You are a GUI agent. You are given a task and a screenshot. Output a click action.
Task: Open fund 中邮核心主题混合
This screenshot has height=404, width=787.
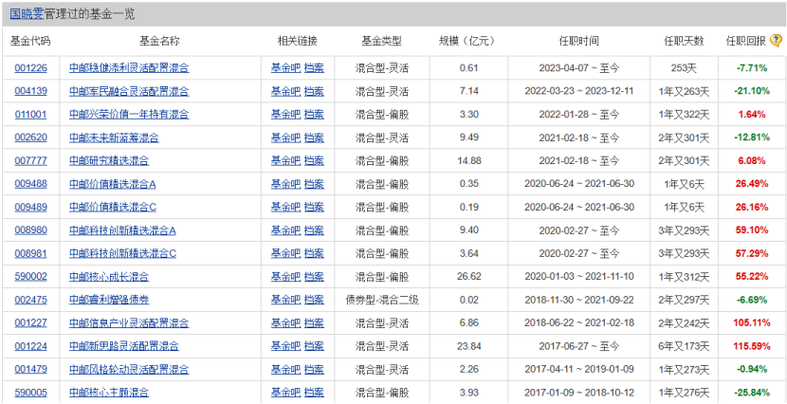tap(109, 392)
